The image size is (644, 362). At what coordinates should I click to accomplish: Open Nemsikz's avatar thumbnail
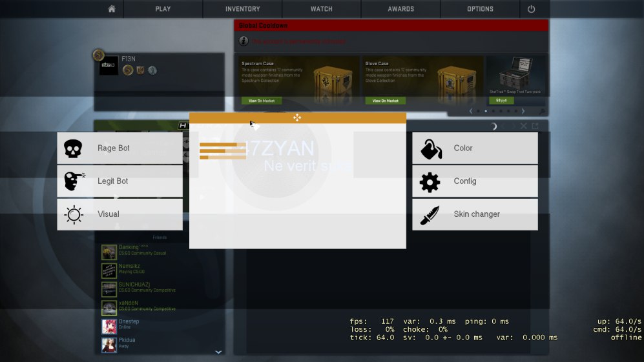pyautogui.click(x=109, y=271)
